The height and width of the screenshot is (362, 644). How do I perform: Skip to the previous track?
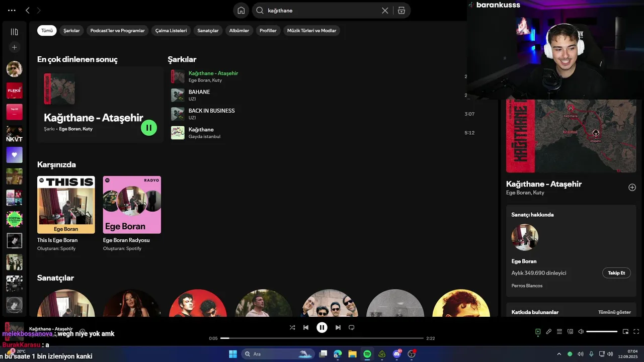pyautogui.click(x=306, y=327)
